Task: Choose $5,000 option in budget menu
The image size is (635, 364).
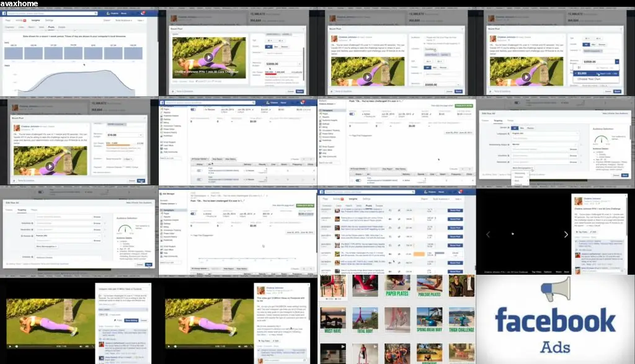Action: [x=595, y=73]
